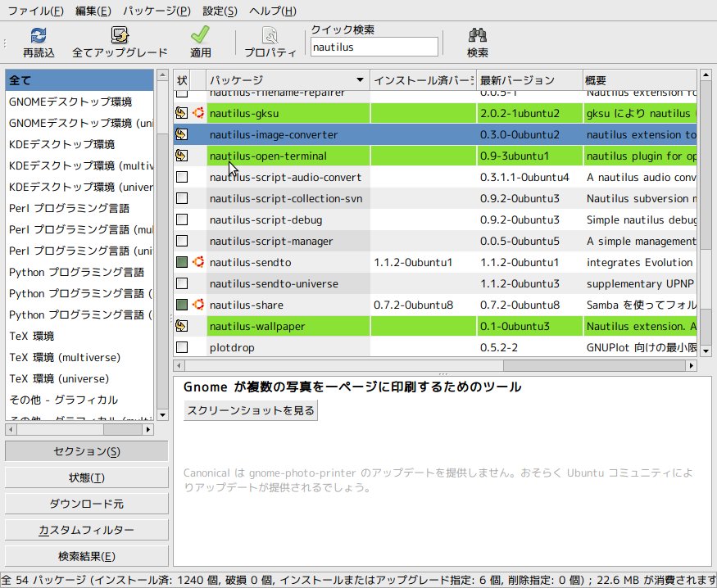Sort by インストール済バージョン column header
This screenshot has height=588, width=717.
coord(423,80)
